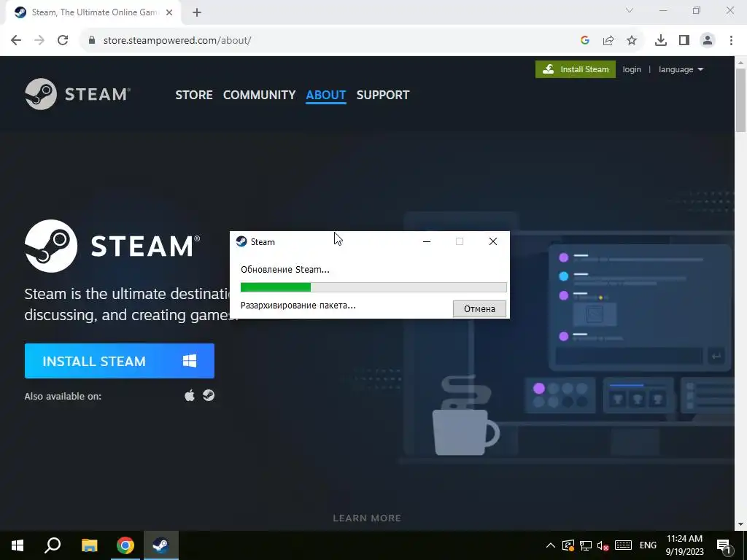Switch to Chrome in taskbar
747x560 pixels.
[x=125, y=545]
